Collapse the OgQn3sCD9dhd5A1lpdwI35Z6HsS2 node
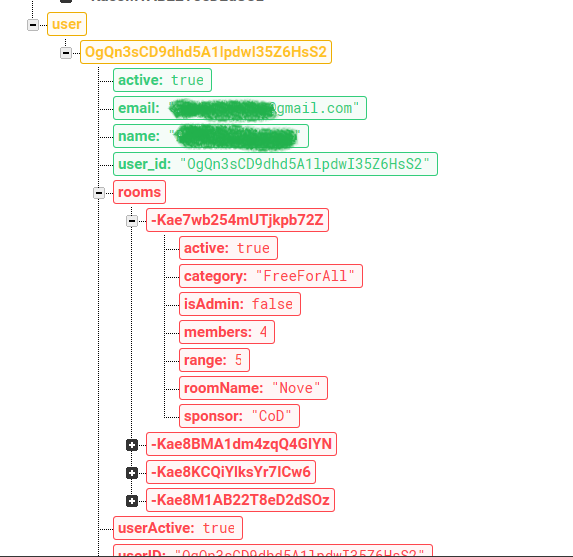The height and width of the screenshot is (557, 573). (66, 53)
